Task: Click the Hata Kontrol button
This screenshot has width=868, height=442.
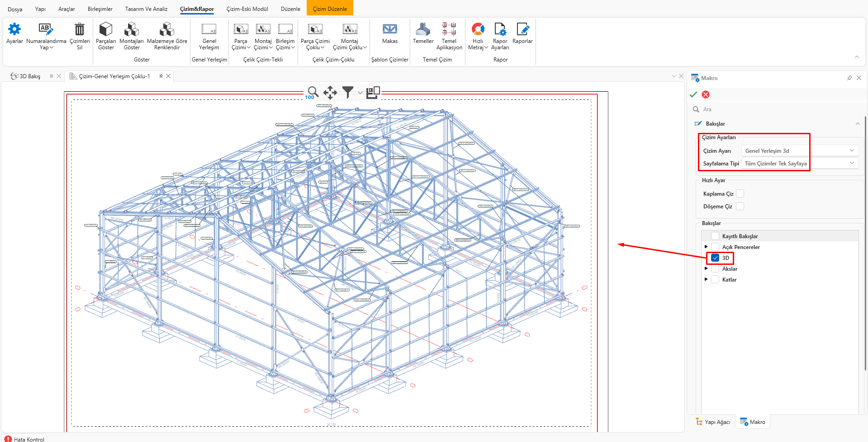Action: 25,439
